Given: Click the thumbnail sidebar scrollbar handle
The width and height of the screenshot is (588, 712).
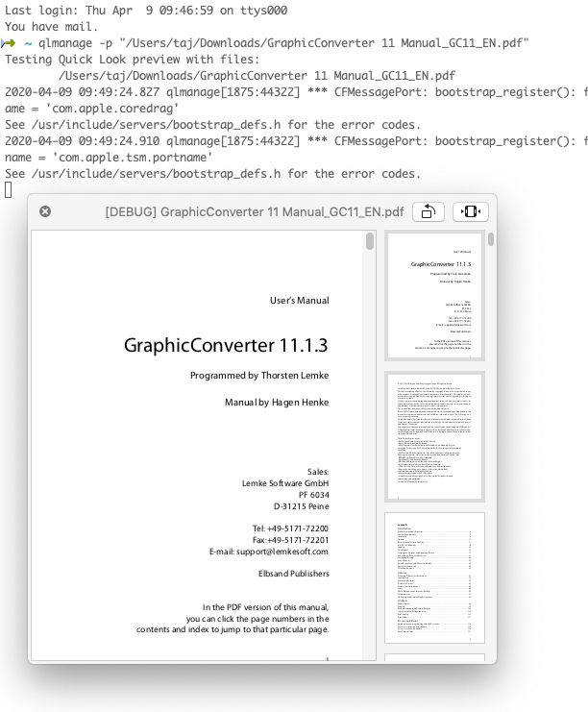Looking at the screenshot, I should point(491,239).
